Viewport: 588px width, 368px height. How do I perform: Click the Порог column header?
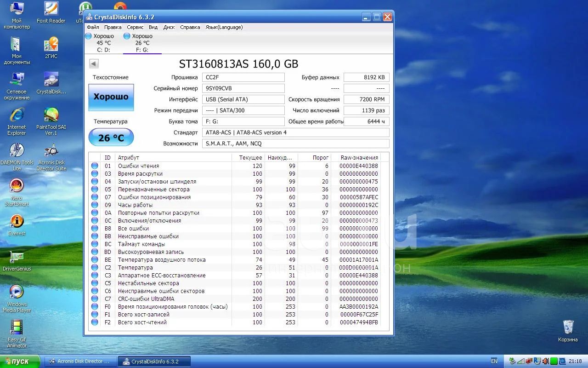click(315, 158)
